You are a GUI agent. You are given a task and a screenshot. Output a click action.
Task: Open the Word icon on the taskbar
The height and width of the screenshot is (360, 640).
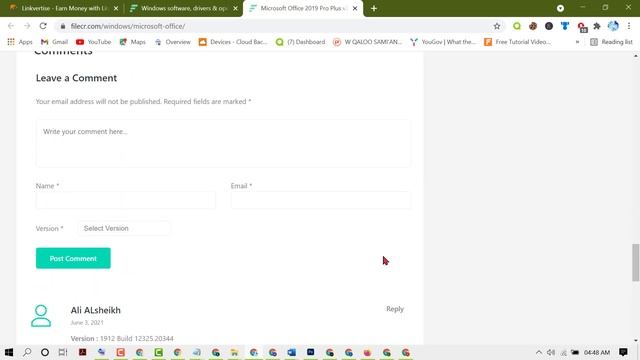coord(291,352)
